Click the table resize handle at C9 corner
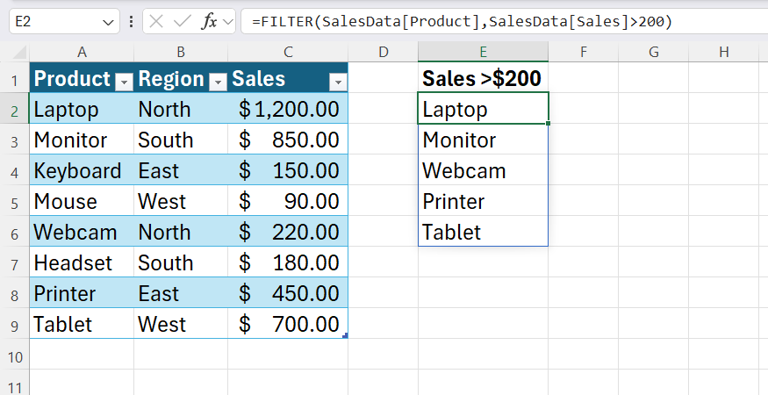 pyautogui.click(x=345, y=336)
